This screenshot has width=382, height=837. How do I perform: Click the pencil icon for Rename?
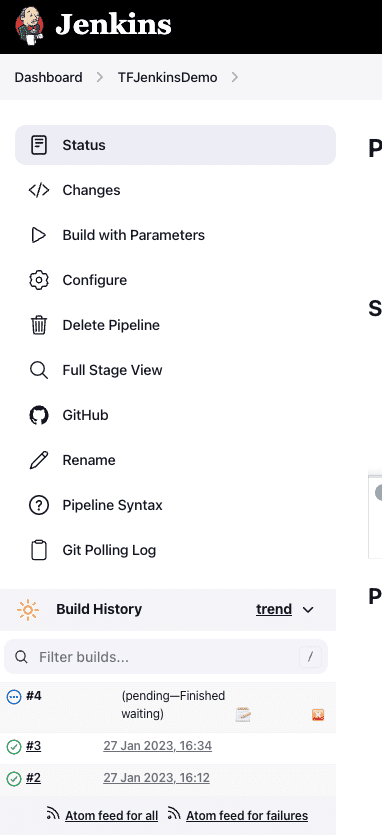tap(39, 460)
